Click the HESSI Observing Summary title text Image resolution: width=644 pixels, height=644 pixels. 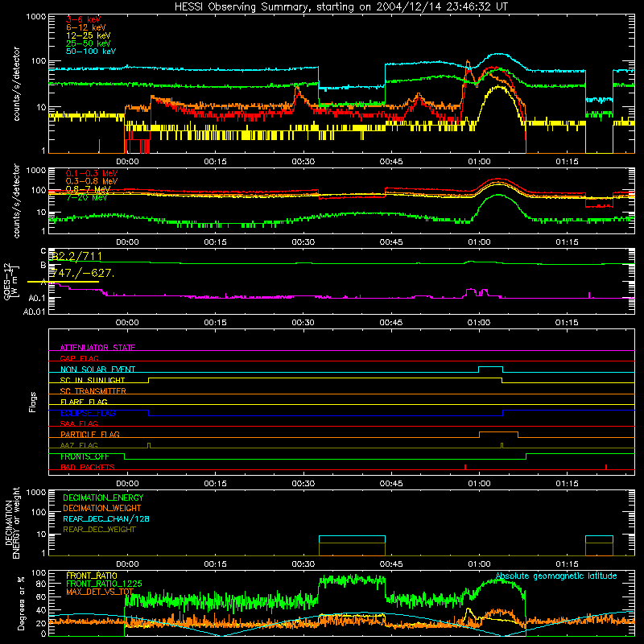click(341, 7)
